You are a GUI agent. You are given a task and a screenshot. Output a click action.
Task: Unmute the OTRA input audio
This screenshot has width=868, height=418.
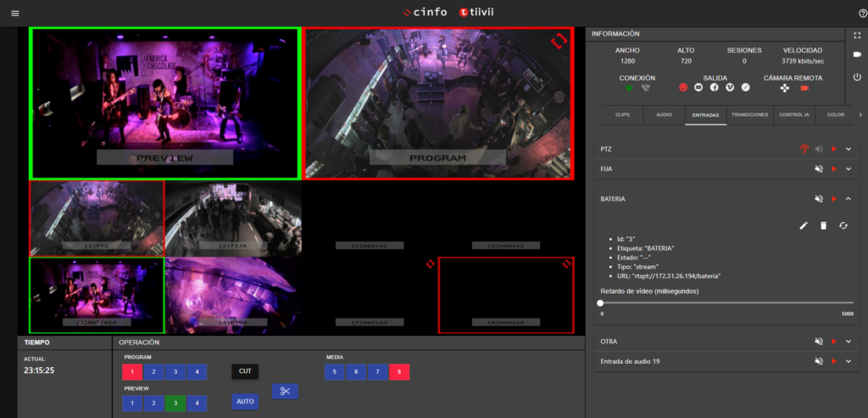[819, 341]
